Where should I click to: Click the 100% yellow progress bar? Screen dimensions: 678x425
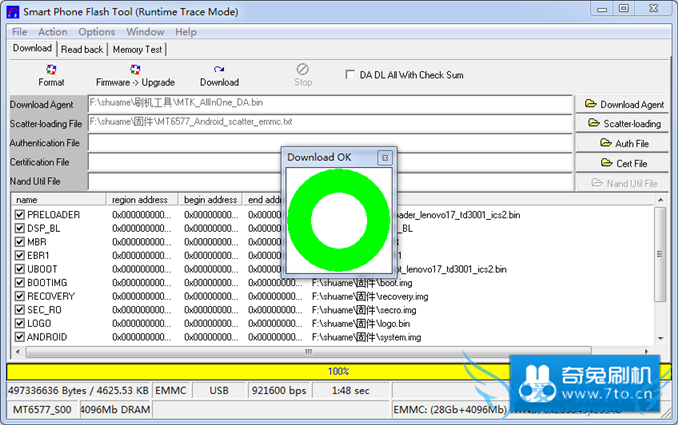pos(338,371)
